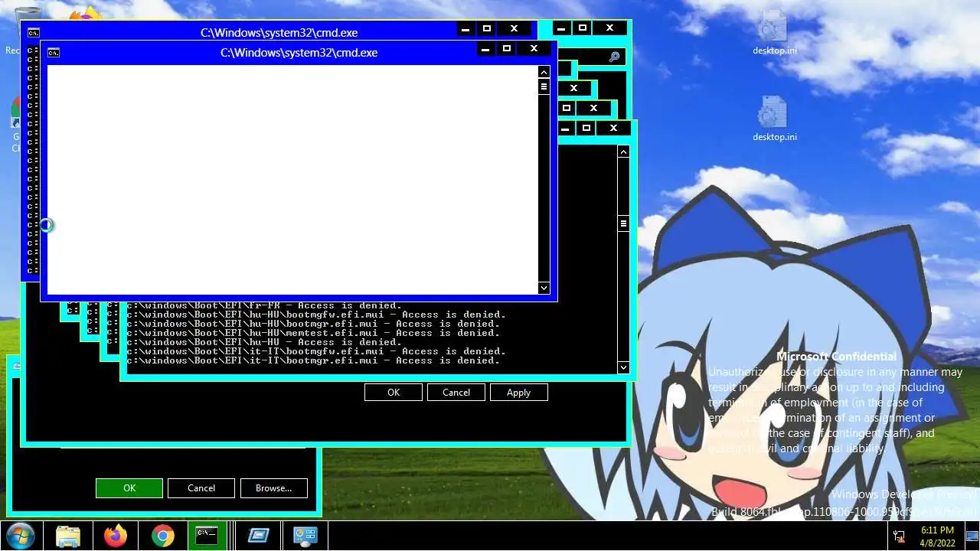
Task: Launch Google Chrome from the taskbar
Action: click(x=162, y=536)
